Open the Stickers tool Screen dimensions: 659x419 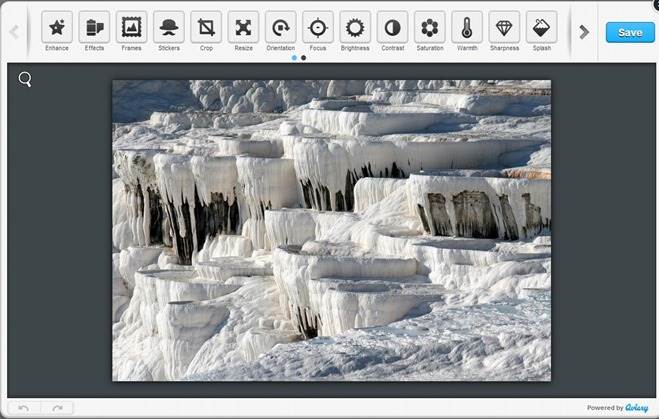(169, 28)
